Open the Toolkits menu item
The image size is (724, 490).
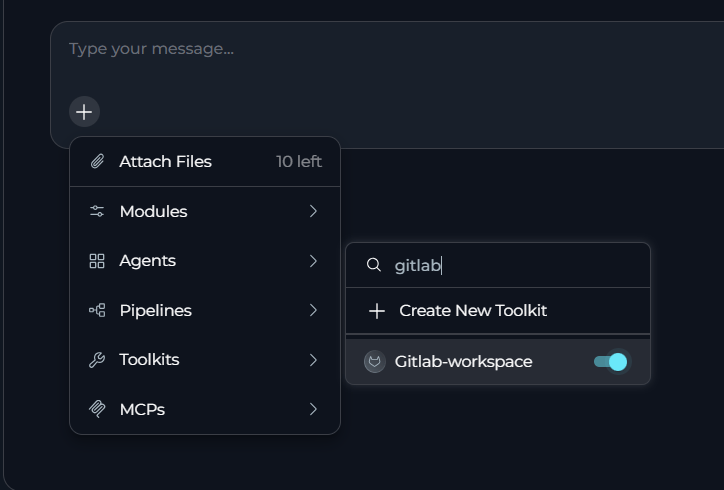coord(205,360)
